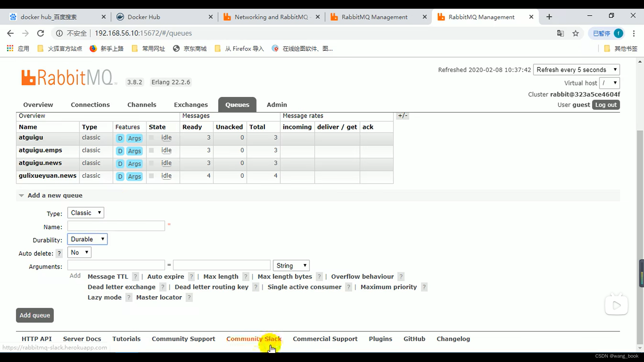This screenshot has width=644, height=362.
Task: Open the Overview tab
Action: pyautogui.click(x=38, y=105)
